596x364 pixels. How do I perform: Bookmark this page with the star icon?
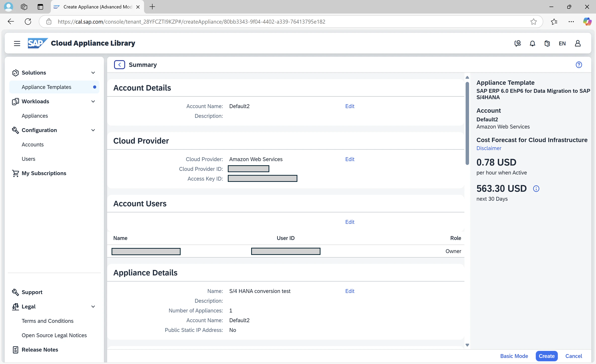pos(533,22)
